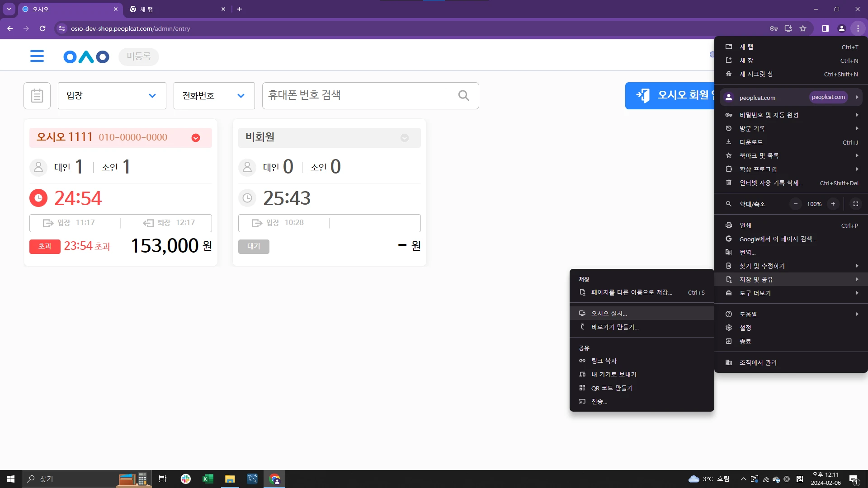Click the 퇴장 12:17 exit time
Viewport: 868px width, 488px height.
pyautogui.click(x=169, y=223)
